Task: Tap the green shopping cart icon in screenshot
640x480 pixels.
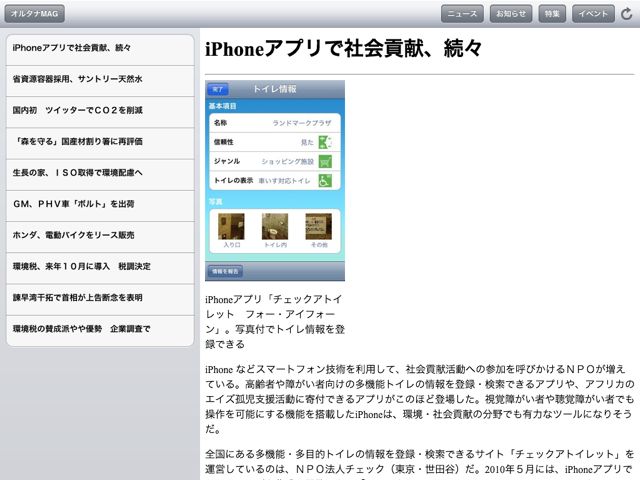Action: (325, 161)
